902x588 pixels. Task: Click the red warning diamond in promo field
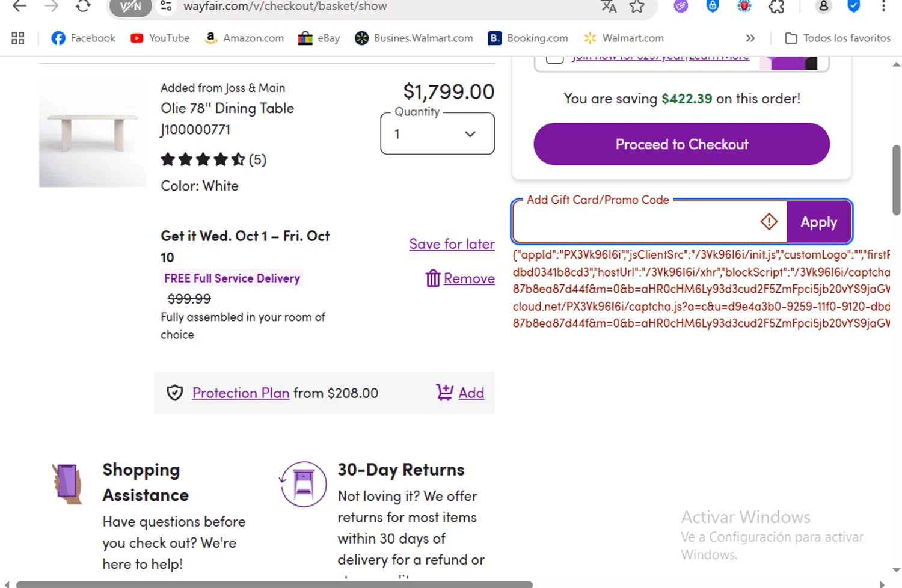769,221
